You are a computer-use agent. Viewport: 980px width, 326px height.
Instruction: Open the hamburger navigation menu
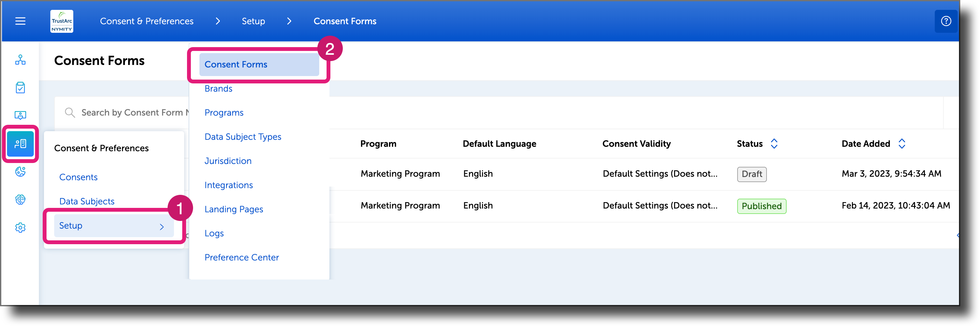click(20, 21)
